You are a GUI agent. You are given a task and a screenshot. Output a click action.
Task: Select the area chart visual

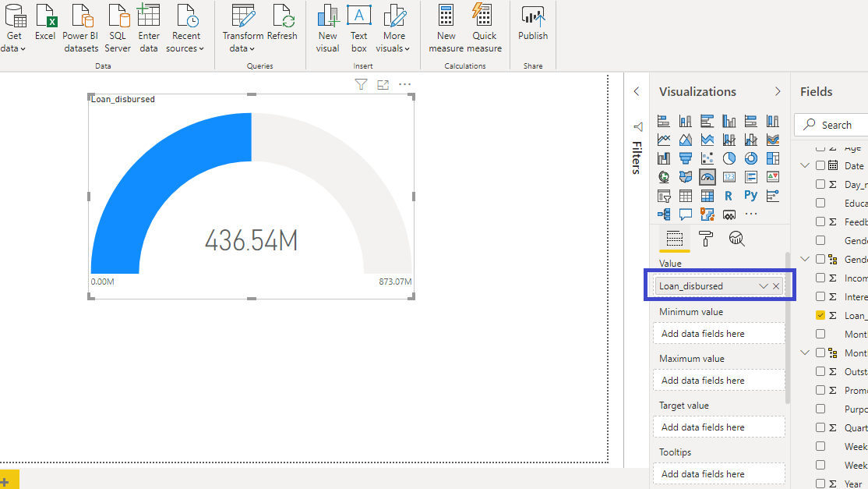click(686, 140)
